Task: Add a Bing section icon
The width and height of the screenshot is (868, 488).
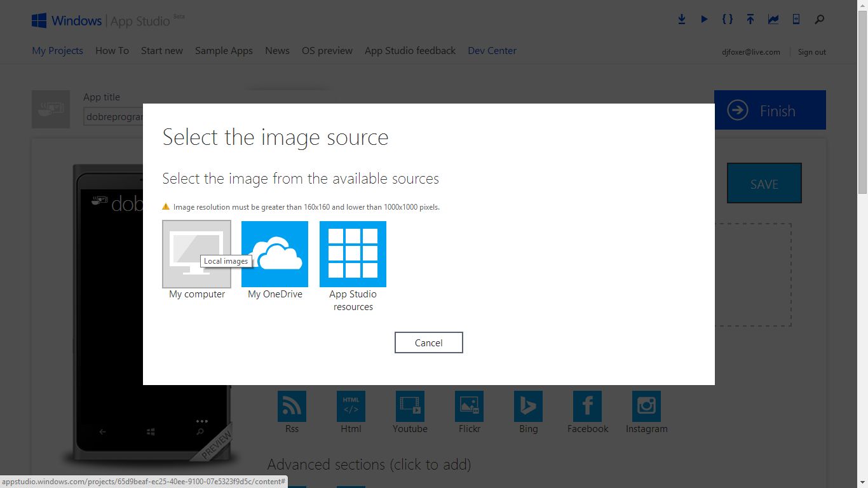Action: (x=528, y=406)
